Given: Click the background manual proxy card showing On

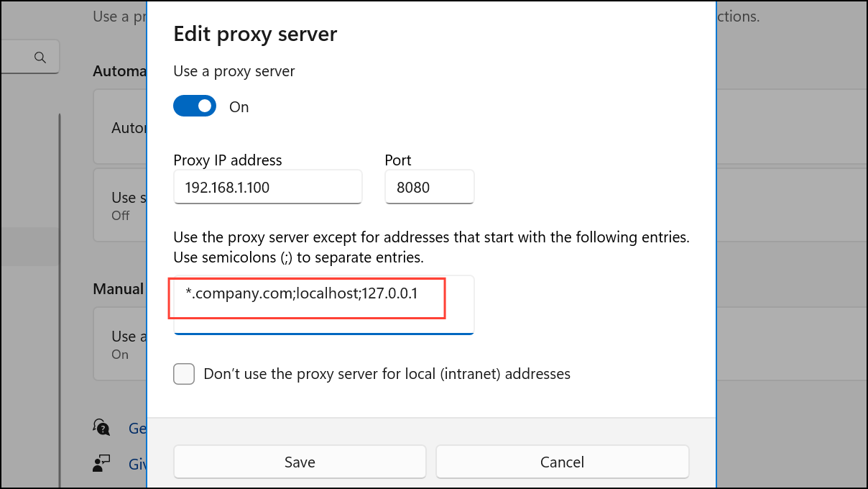Looking at the screenshot, I should (x=120, y=344).
